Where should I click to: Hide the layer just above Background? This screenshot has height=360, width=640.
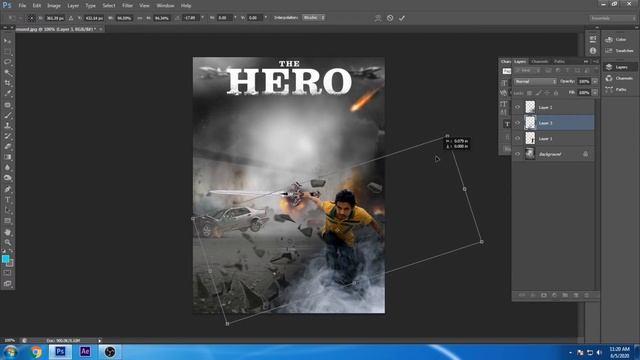click(x=518, y=139)
